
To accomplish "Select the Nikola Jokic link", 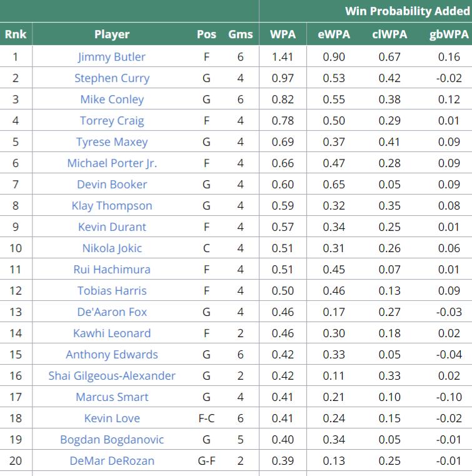I will pyautogui.click(x=112, y=248).
